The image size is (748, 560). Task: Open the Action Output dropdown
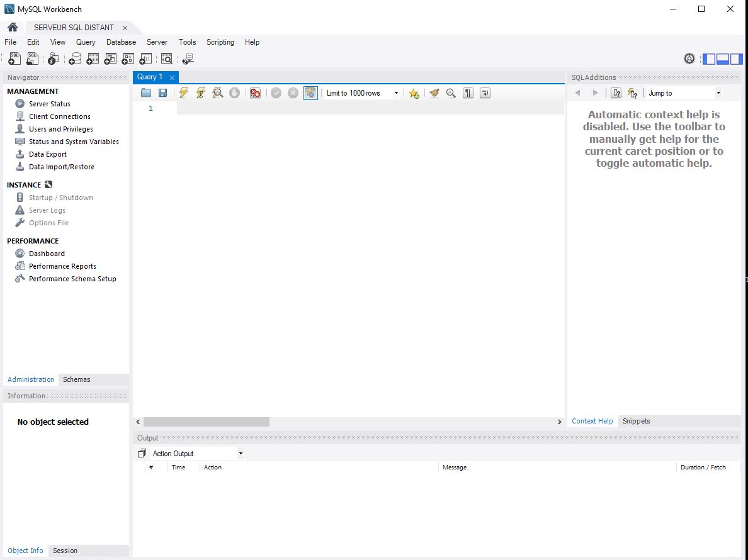pyautogui.click(x=240, y=453)
